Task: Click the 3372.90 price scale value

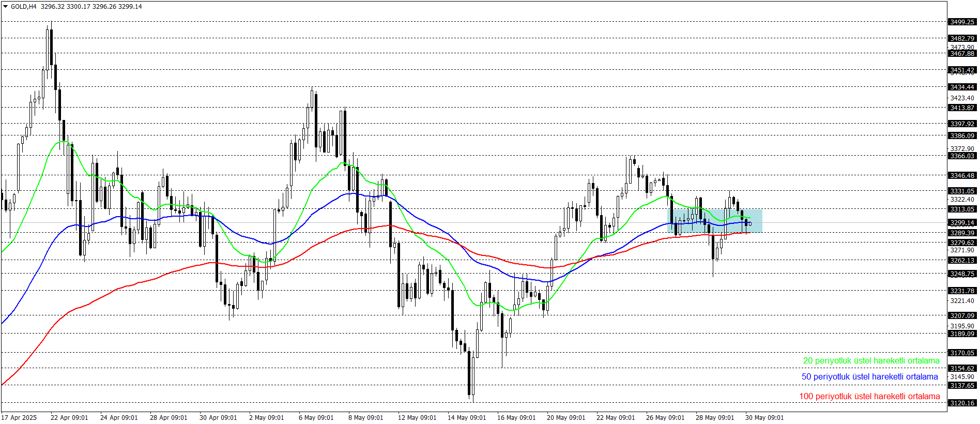Action: pyautogui.click(x=962, y=149)
